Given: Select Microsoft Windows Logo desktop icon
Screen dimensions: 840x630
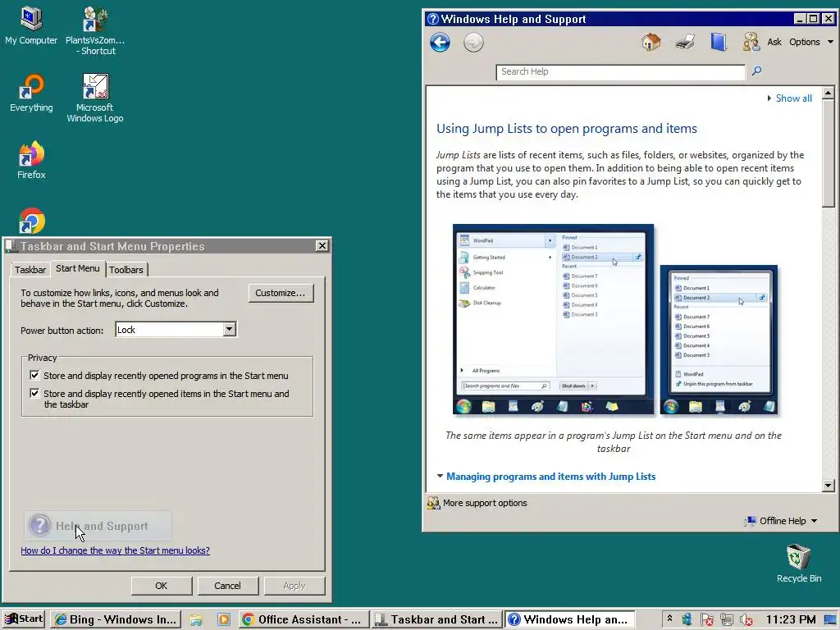Looking at the screenshot, I should tap(95, 98).
